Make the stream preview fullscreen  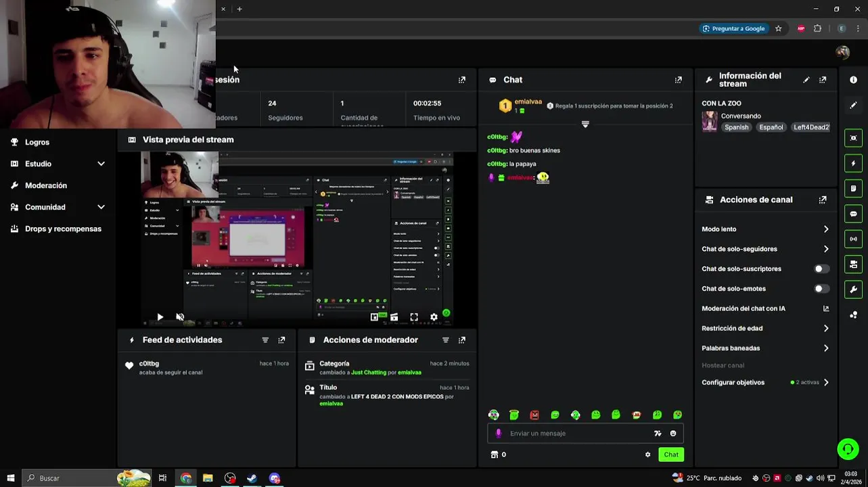(x=414, y=317)
